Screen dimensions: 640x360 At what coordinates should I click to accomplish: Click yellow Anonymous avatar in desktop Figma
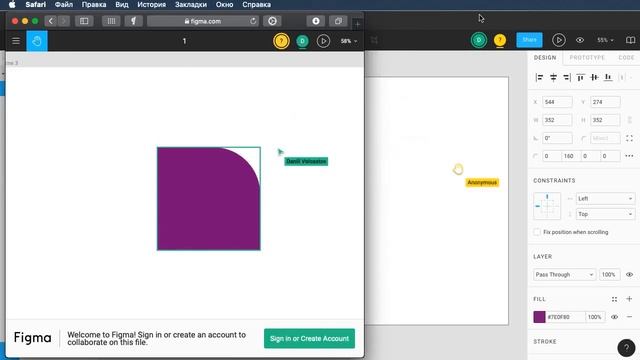[x=500, y=40]
